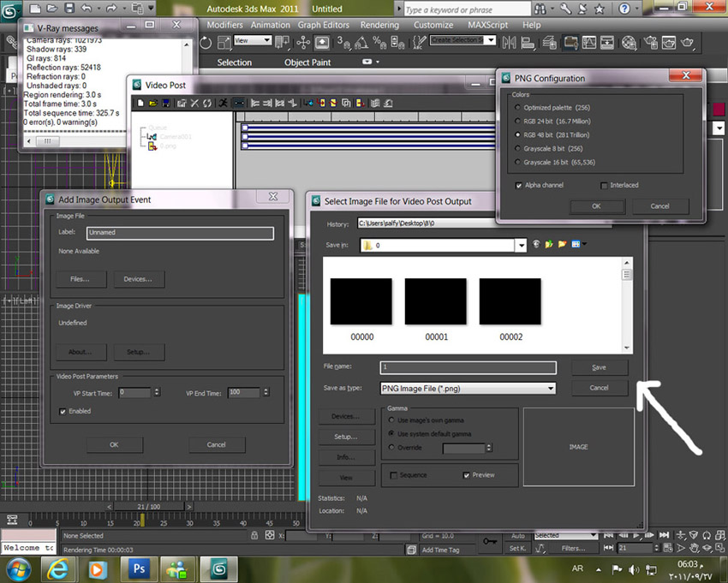Click Delete Current Event icon in Video Post
This screenshot has width=728, height=583.
pos(194,103)
